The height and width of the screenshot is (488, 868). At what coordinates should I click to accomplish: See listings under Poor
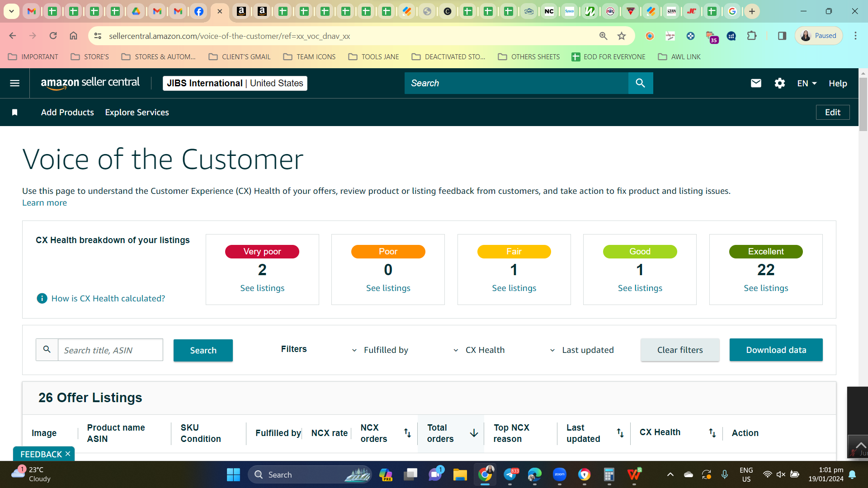coord(388,288)
